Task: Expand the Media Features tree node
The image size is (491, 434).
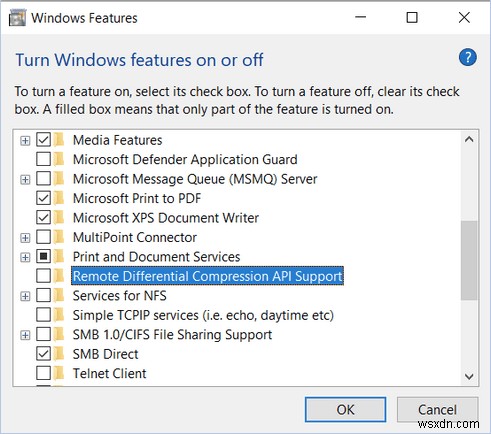Action: [25, 141]
